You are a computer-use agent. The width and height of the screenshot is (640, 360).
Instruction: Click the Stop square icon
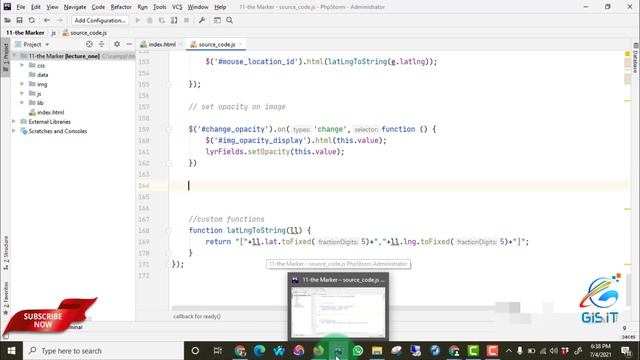click(186, 20)
